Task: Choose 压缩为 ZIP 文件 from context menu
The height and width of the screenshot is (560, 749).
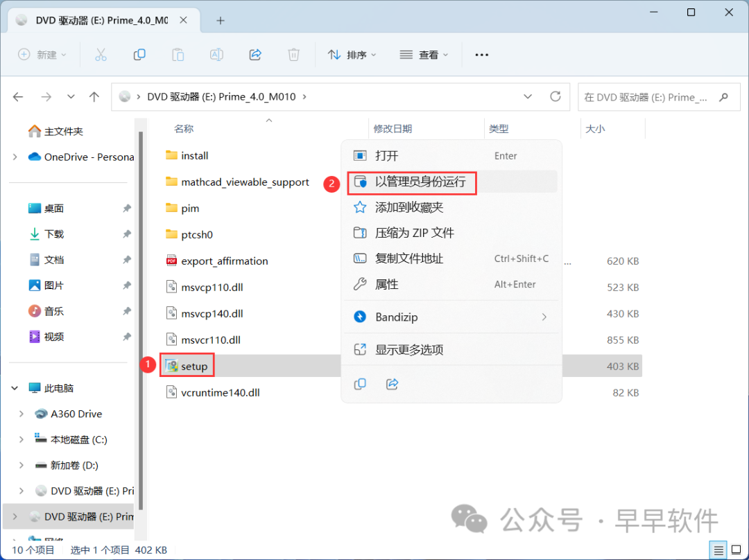Action: [x=451, y=233]
